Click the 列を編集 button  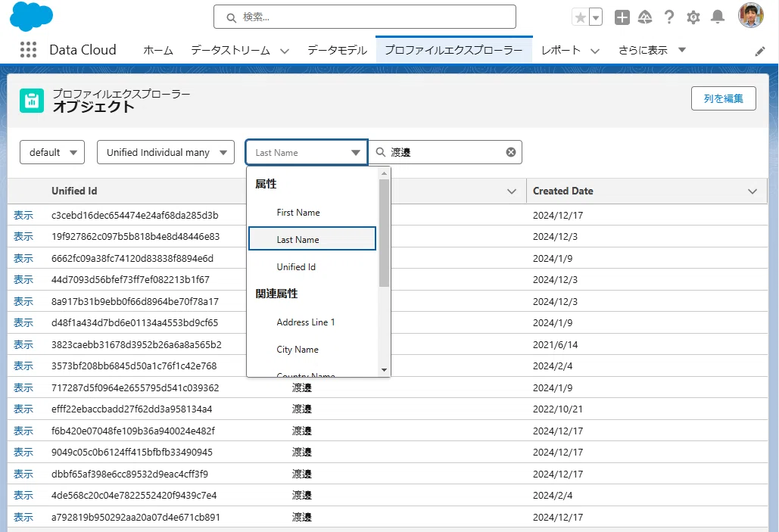(x=724, y=98)
